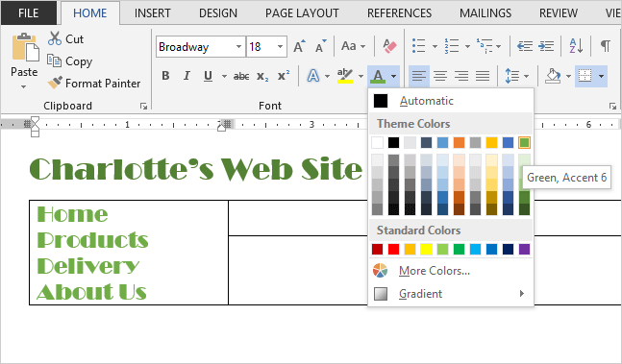Activate the Format Painter brush
The height and width of the screenshot is (364, 622).
click(x=55, y=83)
